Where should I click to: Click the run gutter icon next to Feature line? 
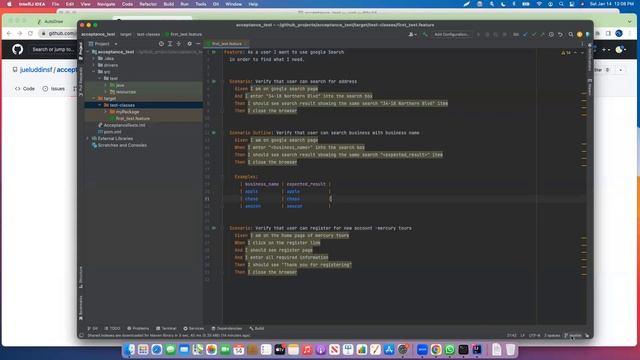click(213, 52)
